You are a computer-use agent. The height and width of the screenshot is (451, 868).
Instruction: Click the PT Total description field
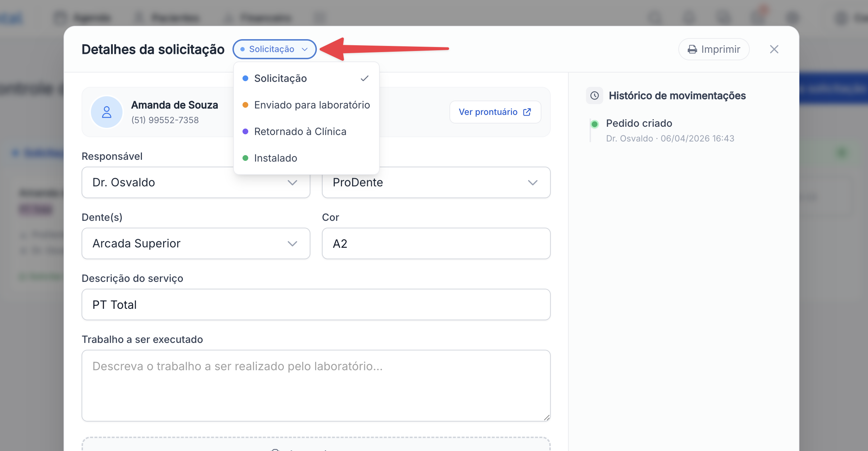(x=316, y=304)
